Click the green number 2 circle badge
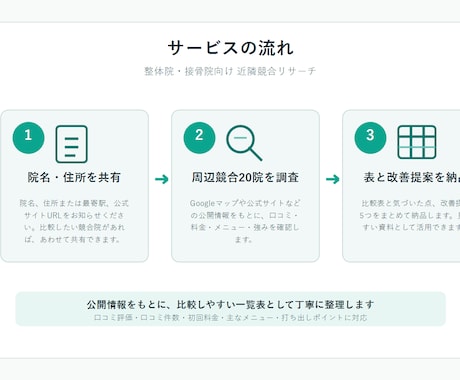The image size is (460, 380). click(199, 138)
